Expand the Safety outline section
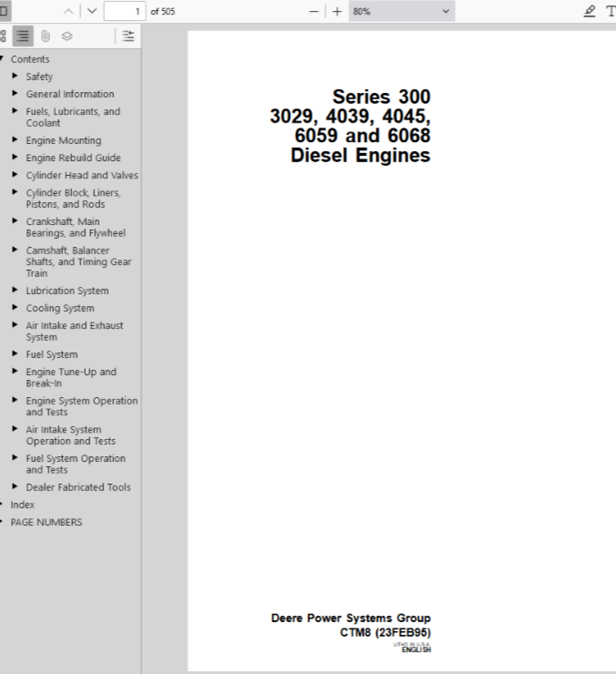This screenshot has width=616, height=674. pos(15,77)
